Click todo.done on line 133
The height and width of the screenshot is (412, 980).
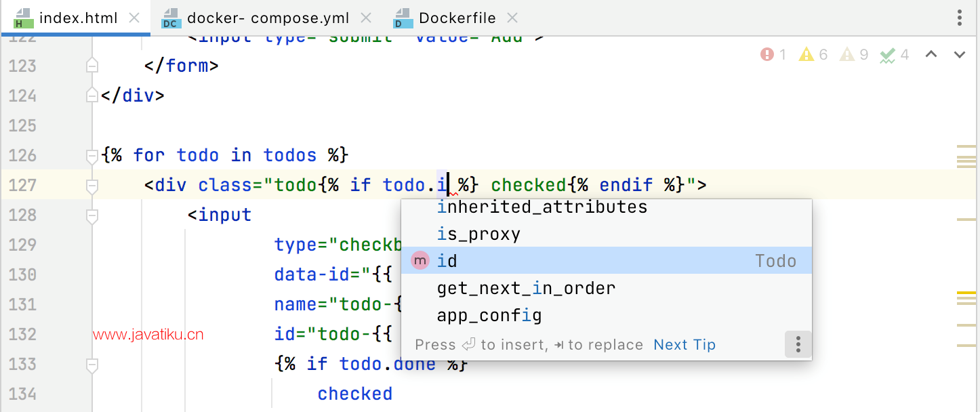pyautogui.click(x=388, y=364)
